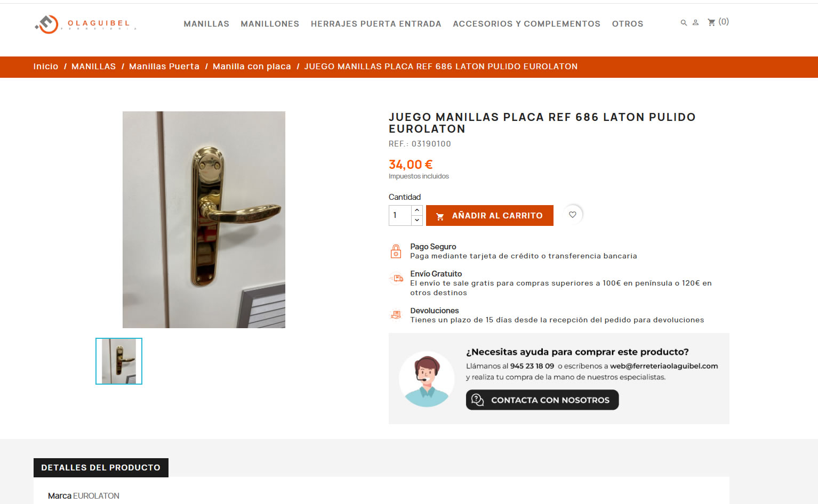Go to Manilla con placa breadcrumb
This screenshot has height=504, width=818.
coord(252,67)
